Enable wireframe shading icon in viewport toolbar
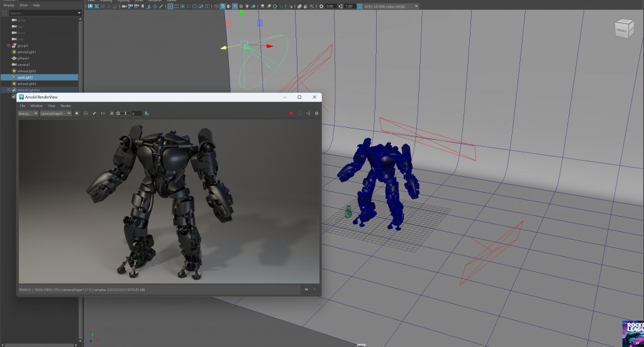644x347 pixels. (x=216, y=6)
